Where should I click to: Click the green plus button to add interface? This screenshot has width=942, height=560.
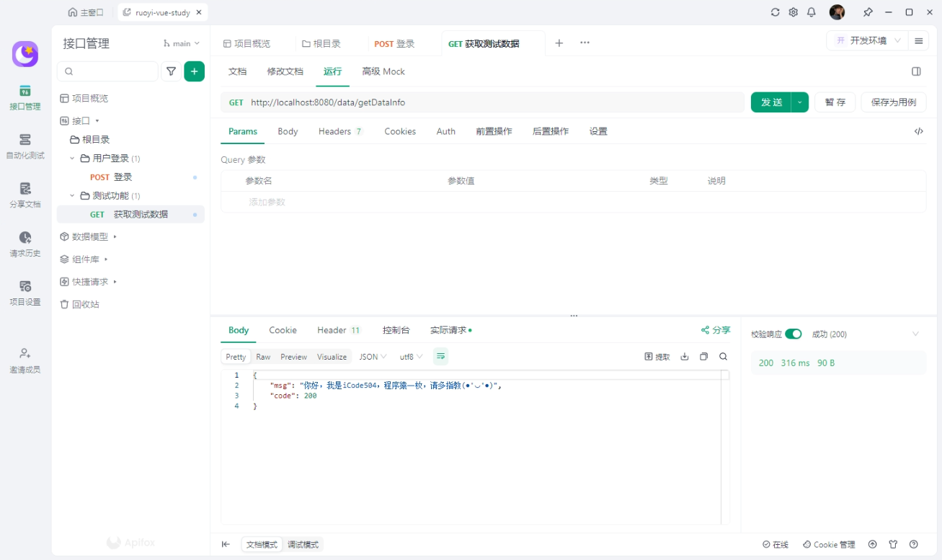click(194, 71)
